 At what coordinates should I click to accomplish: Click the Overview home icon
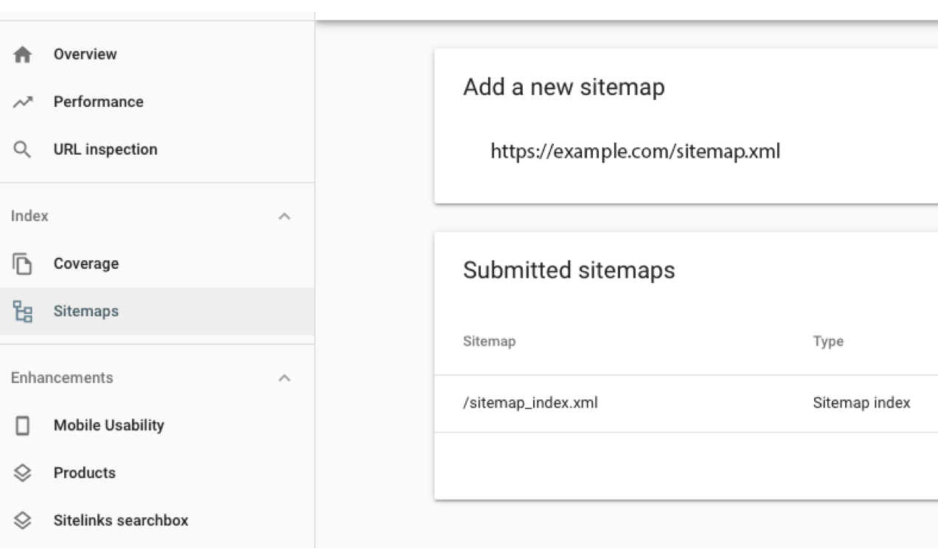point(24,55)
